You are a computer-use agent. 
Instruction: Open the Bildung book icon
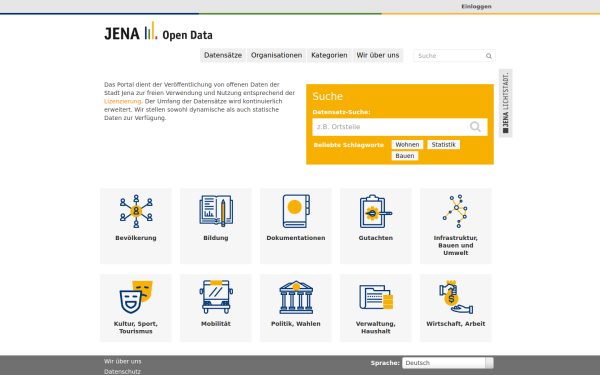(216, 210)
